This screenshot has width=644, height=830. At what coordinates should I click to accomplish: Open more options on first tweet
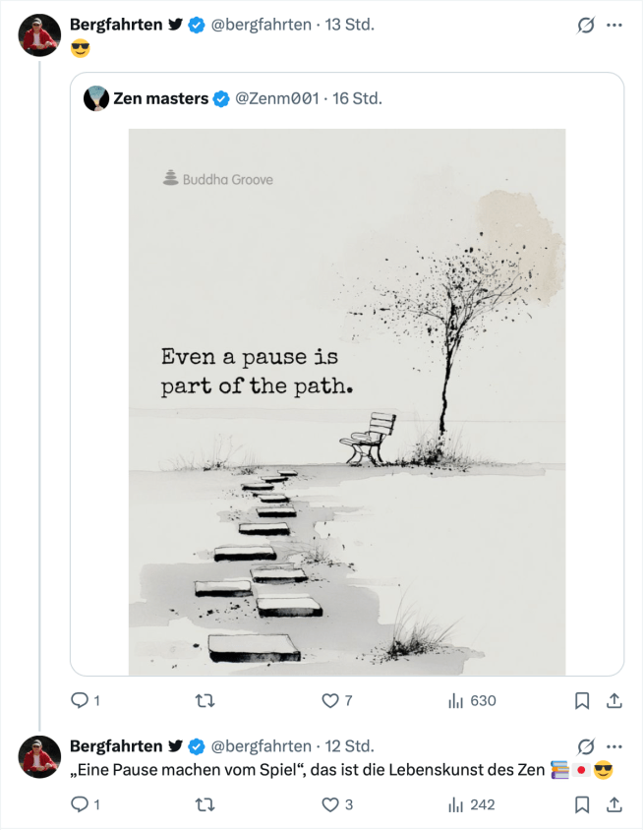coord(615,26)
